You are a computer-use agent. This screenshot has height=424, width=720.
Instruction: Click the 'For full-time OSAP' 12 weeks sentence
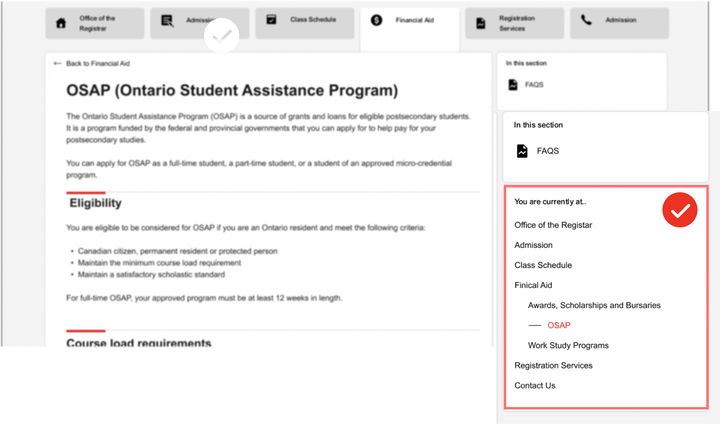(x=204, y=298)
